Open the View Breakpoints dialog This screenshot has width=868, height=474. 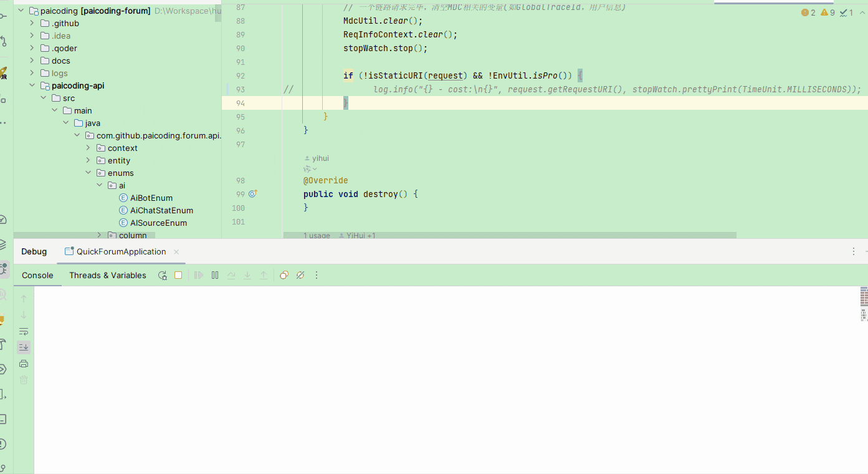pos(284,275)
